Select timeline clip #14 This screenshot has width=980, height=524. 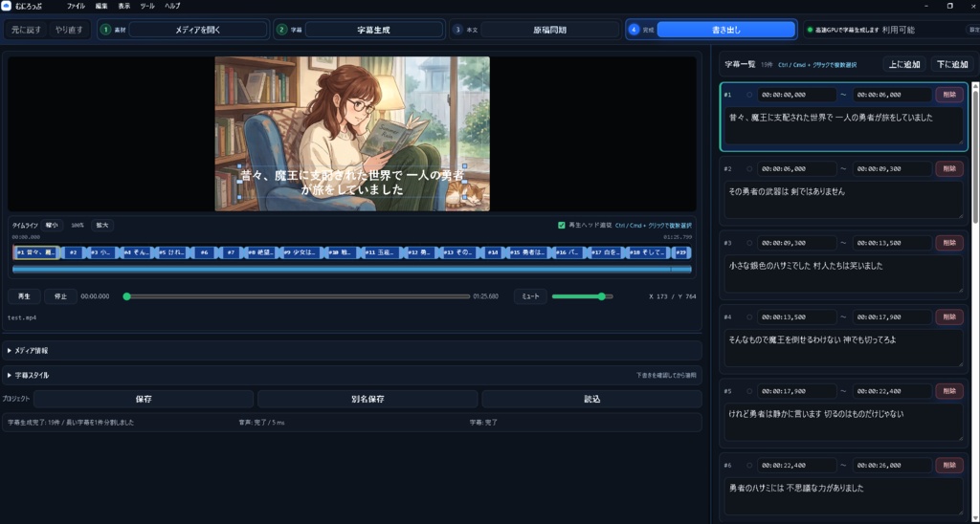pyautogui.click(x=493, y=252)
